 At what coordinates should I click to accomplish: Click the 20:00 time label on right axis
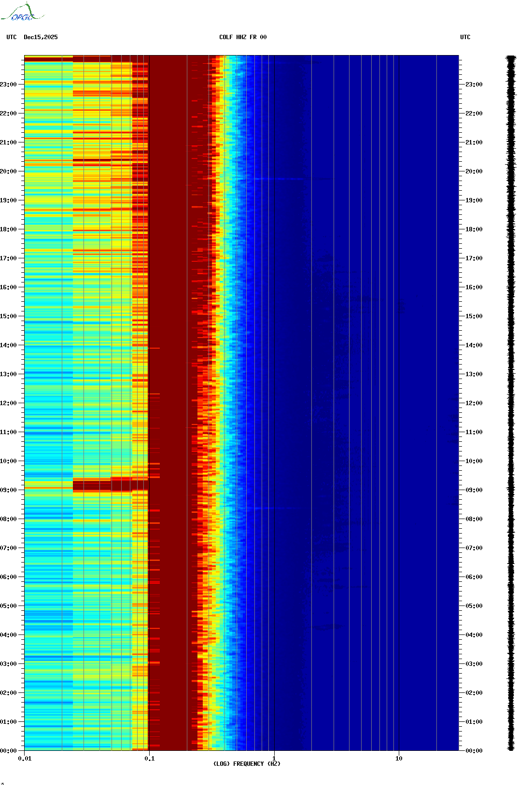tap(474, 171)
